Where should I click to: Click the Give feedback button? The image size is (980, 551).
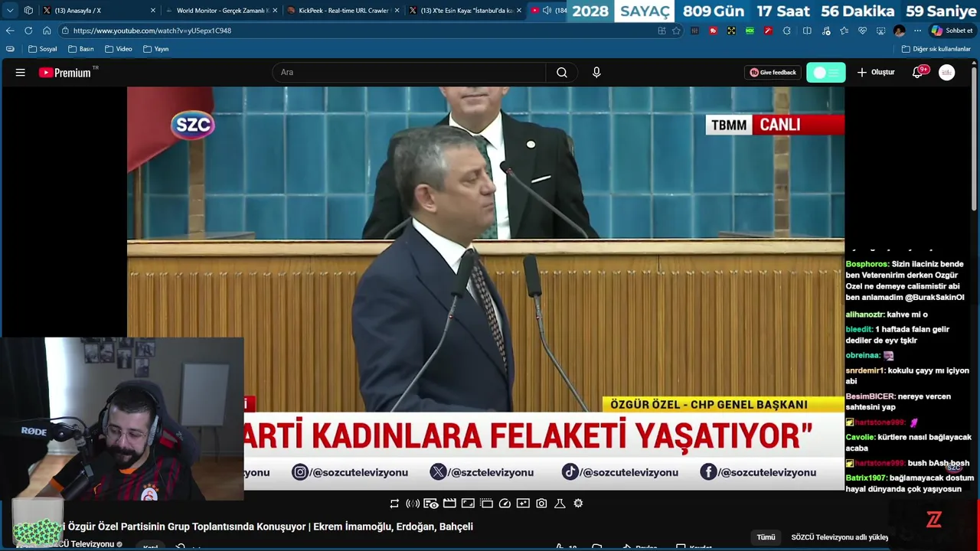click(x=773, y=73)
